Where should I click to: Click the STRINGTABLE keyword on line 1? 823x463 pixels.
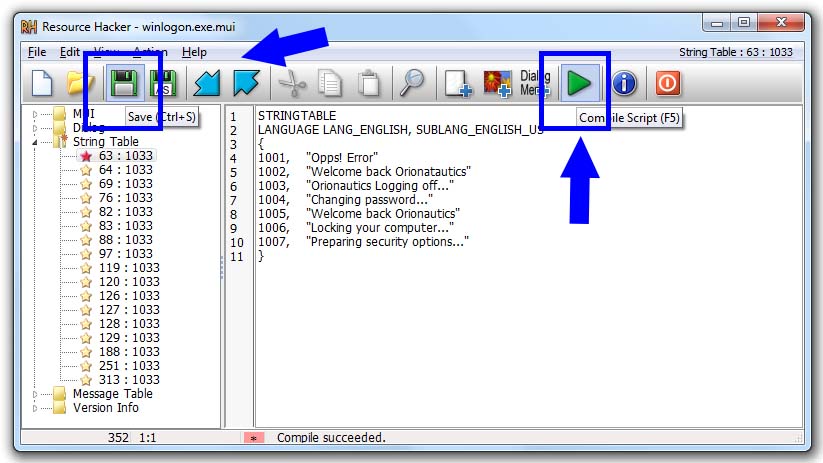(297, 115)
